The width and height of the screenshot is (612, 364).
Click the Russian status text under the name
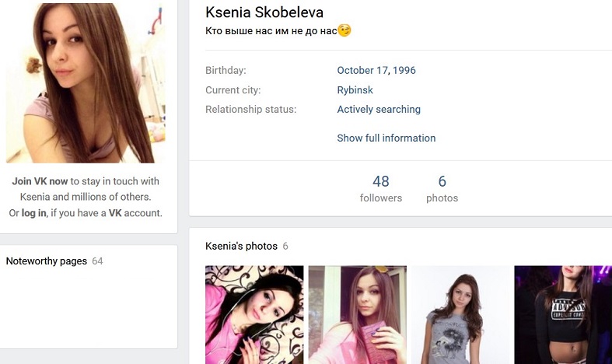(271, 31)
